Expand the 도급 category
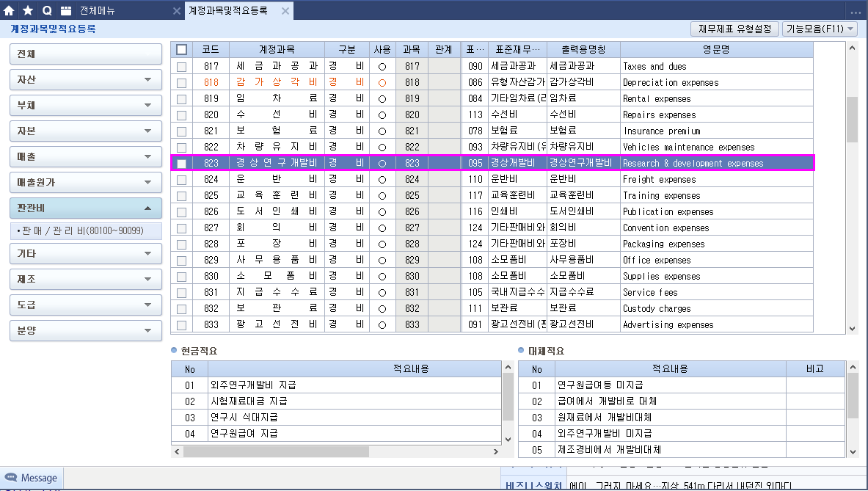Image resolution: width=868 pixels, height=491 pixels. tap(86, 305)
